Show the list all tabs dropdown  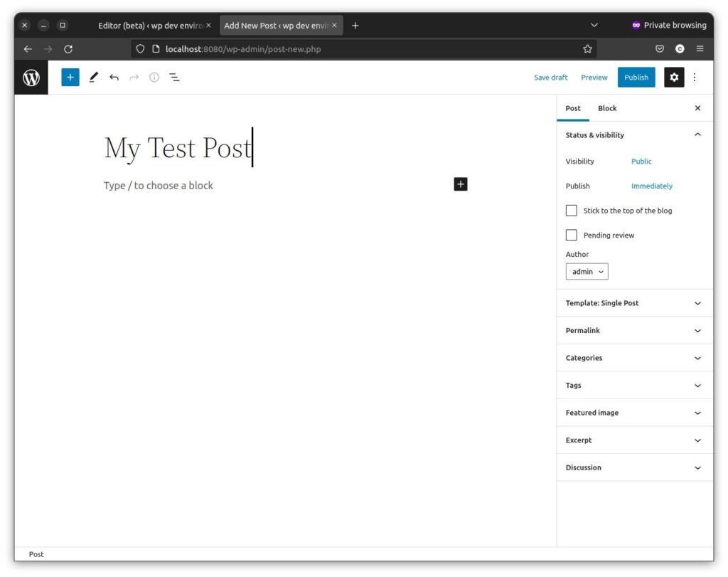[594, 25]
